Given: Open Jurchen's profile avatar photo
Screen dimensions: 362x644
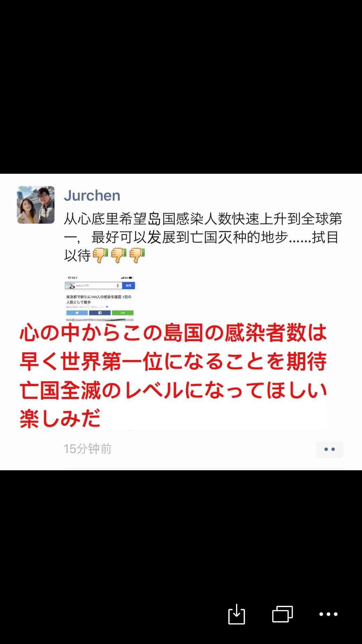Looking at the screenshot, I should click(x=36, y=205).
